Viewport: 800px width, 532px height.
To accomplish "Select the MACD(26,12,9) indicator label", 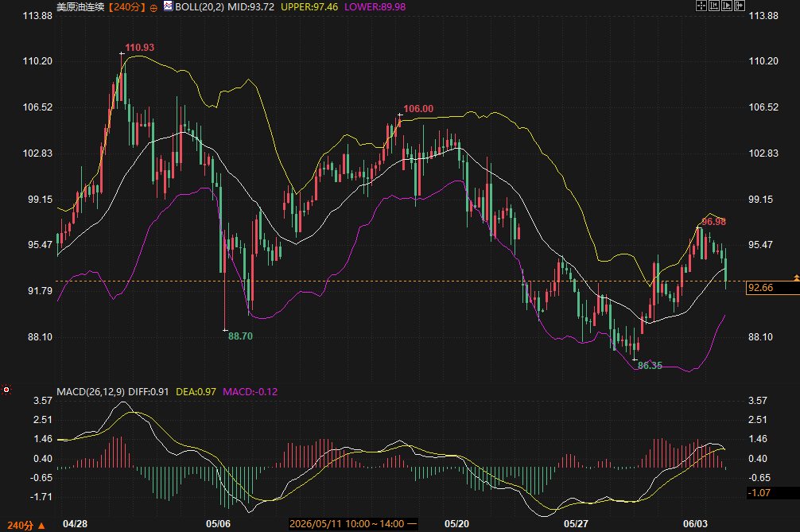I will [x=91, y=392].
